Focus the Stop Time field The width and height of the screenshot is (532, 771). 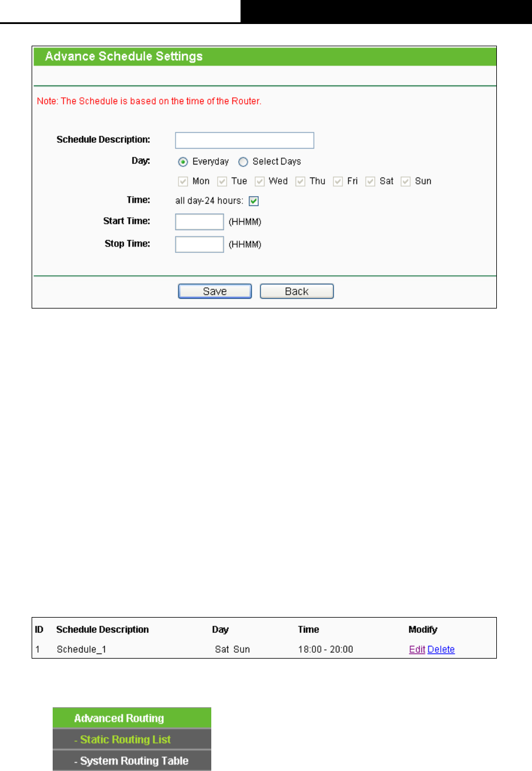coord(200,244)
